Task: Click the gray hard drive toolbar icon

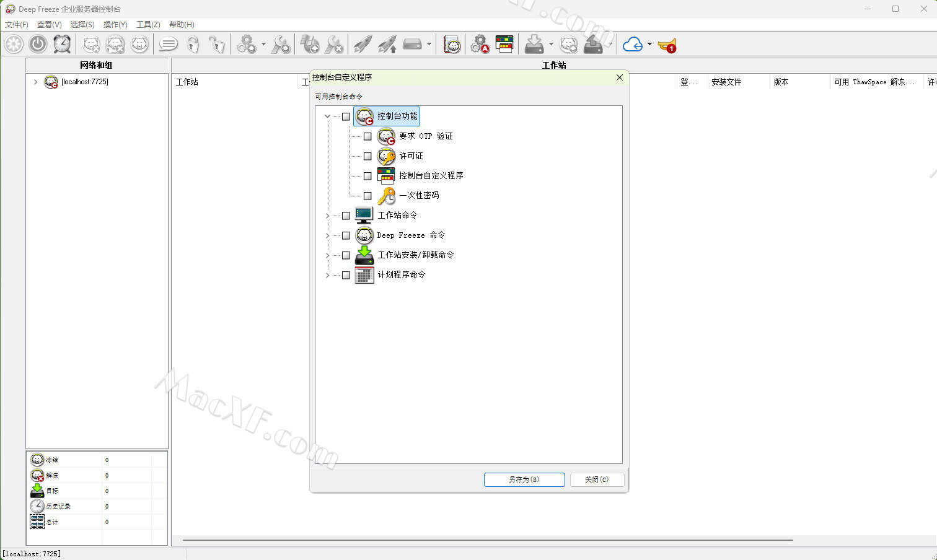Action: coord(412,45)
